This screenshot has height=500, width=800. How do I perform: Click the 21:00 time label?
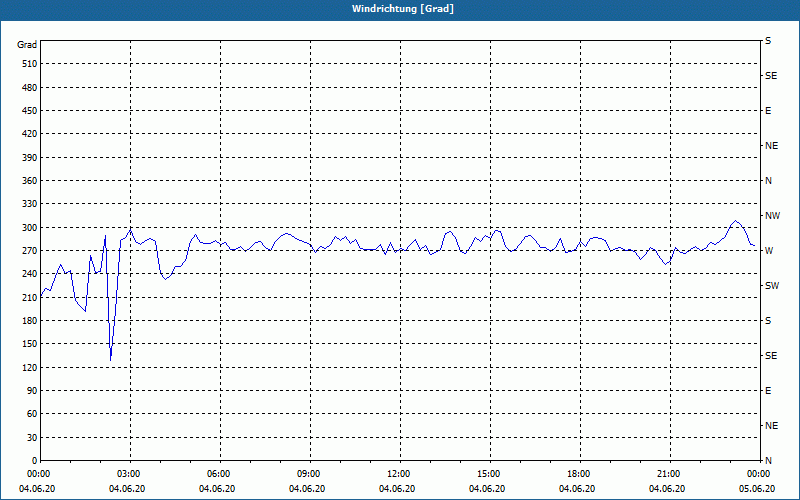click(669, 474)
